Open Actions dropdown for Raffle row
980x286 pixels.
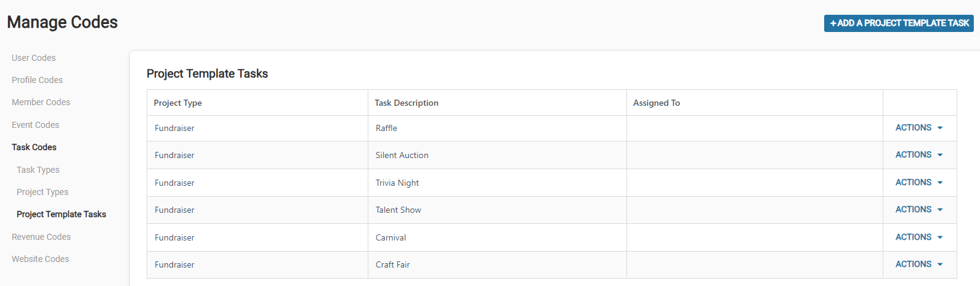tap(919, 128)
